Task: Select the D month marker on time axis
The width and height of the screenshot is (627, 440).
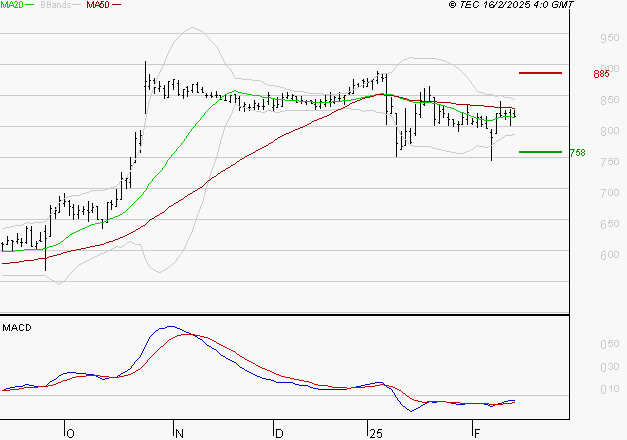Action: click(x=278, y=433)
